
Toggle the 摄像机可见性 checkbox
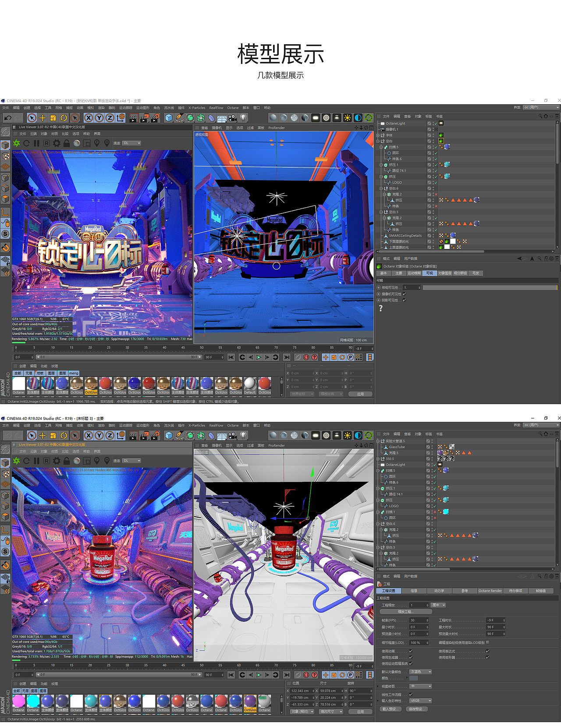click(x=405, y=294)
